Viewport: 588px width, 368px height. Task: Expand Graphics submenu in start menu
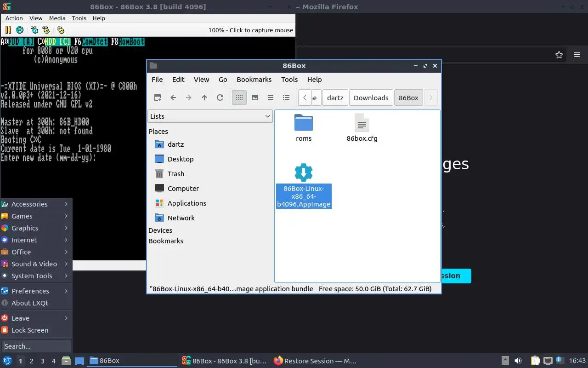coord(36,228)
